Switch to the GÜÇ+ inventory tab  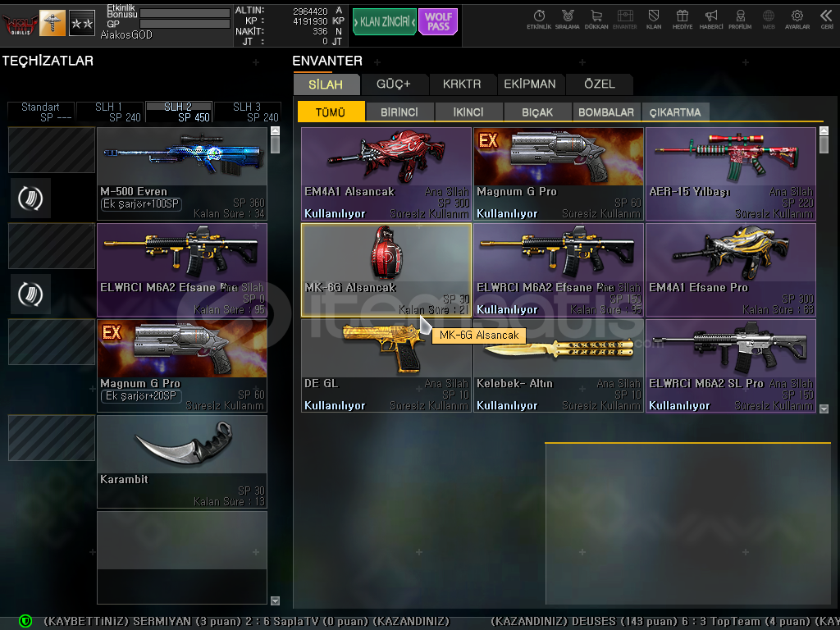pyautogui.click(x=394, y=84)
